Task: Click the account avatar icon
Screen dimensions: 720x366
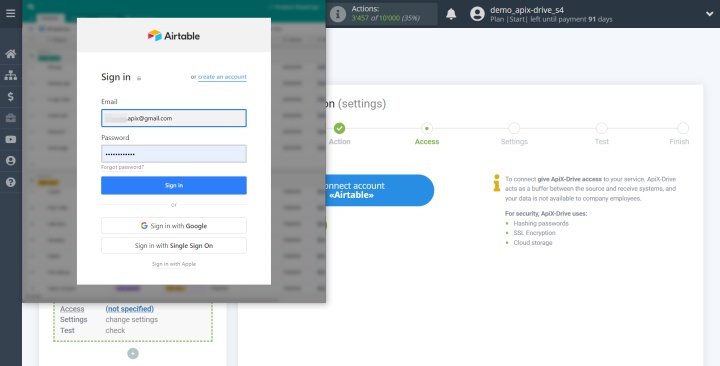Action: coord(478,14)
